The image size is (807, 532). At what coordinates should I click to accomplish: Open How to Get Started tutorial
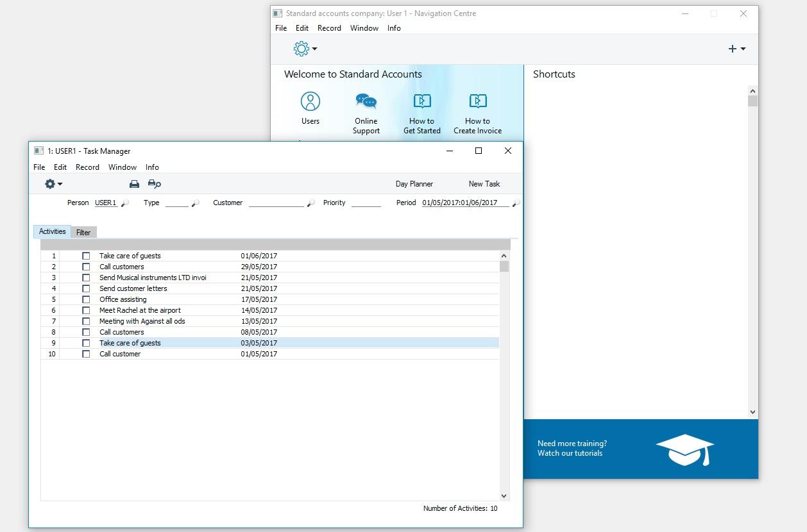(421, 101)
